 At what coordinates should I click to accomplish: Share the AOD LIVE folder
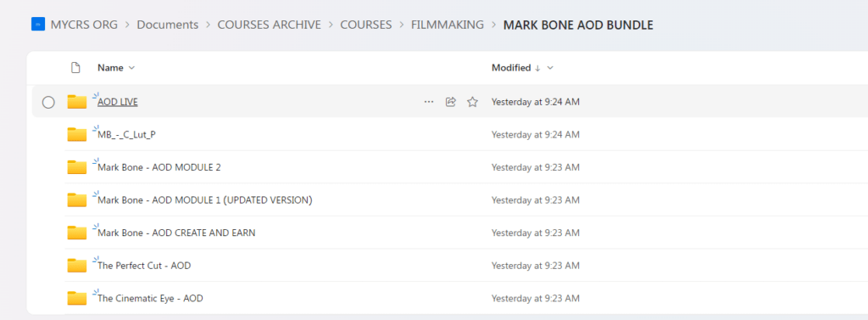coord(451,102)
